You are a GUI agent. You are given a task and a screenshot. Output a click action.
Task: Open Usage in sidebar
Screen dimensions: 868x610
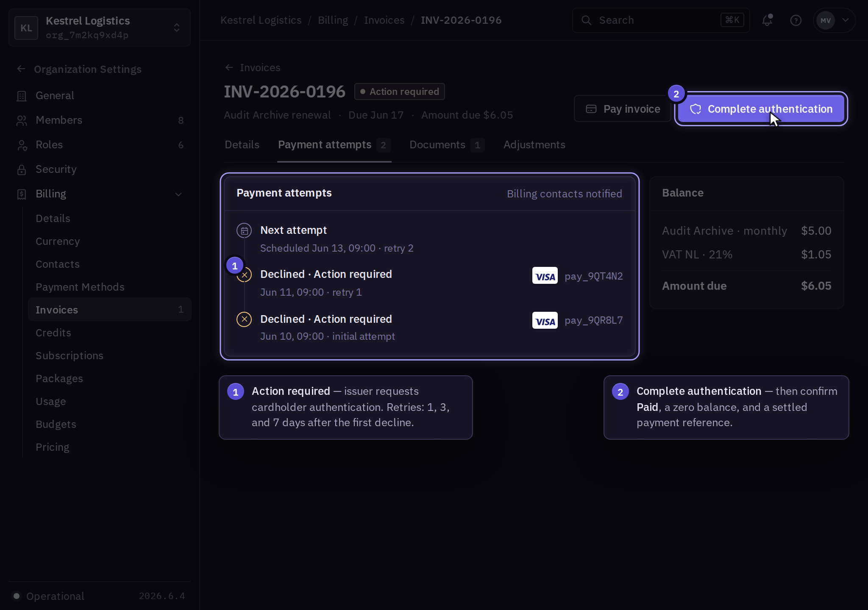[109, 402]
